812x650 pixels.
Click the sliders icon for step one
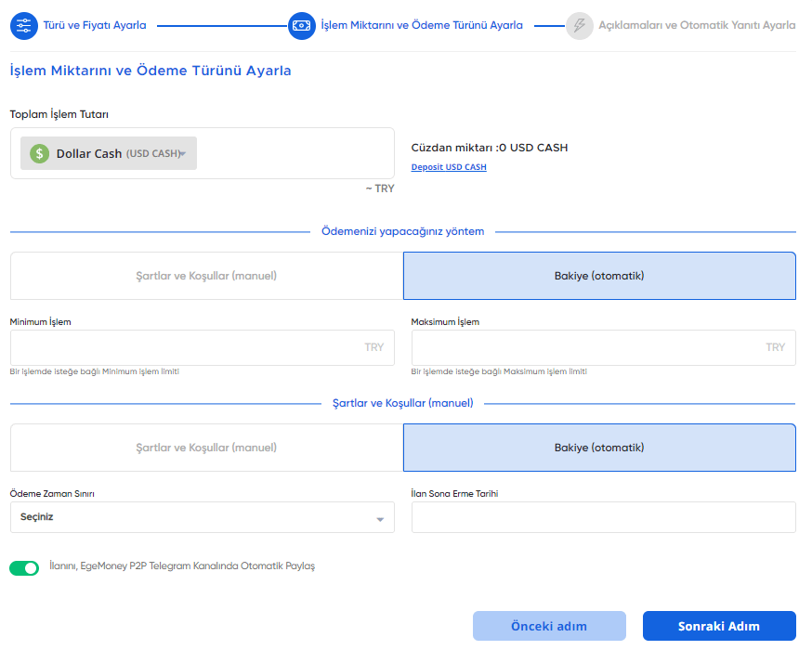point(24,25)
